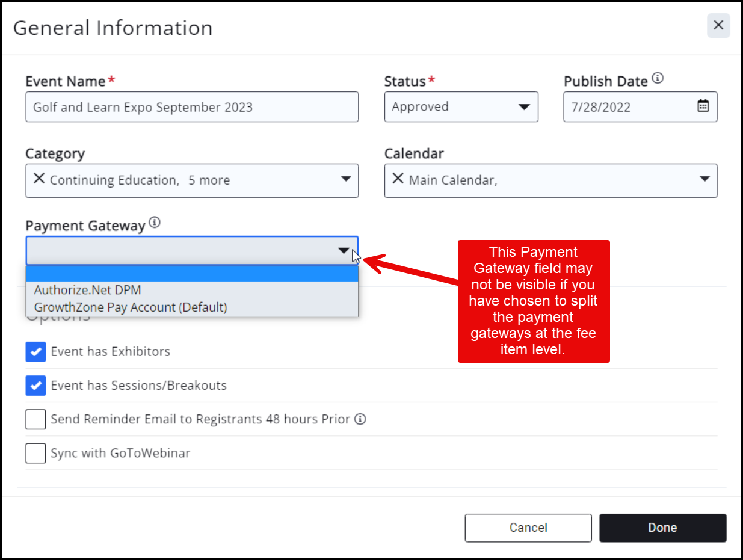Enable Sync with GoToWebinar checkbox

(x=36, y=453)
